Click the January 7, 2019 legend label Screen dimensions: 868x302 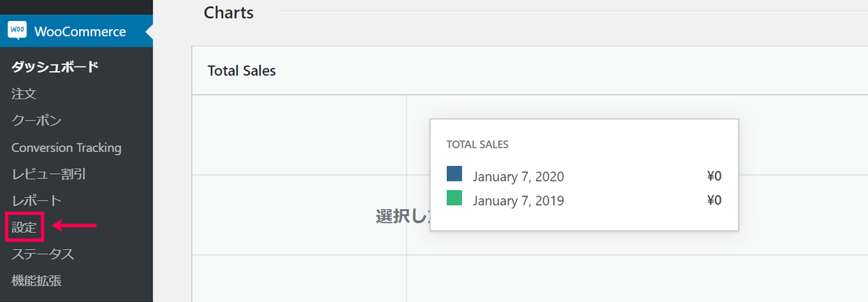click(x=518, y=200)
